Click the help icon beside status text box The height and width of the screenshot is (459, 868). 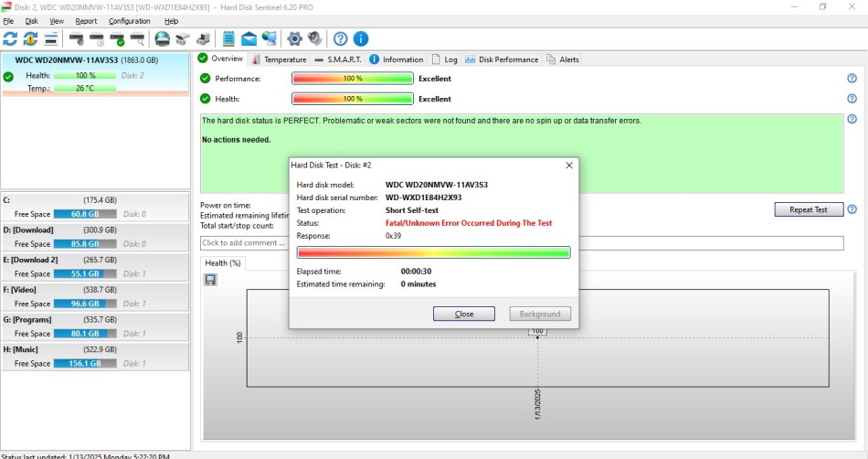pyautogui.click(x=852, y=119)
